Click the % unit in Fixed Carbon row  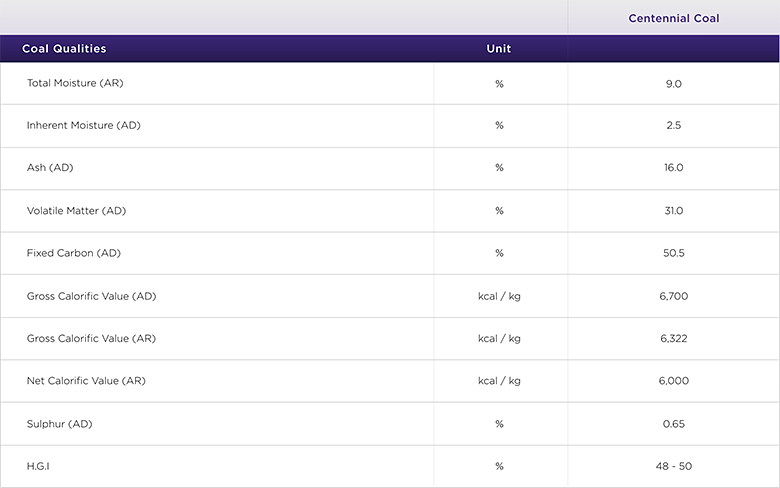click(499, 253)
